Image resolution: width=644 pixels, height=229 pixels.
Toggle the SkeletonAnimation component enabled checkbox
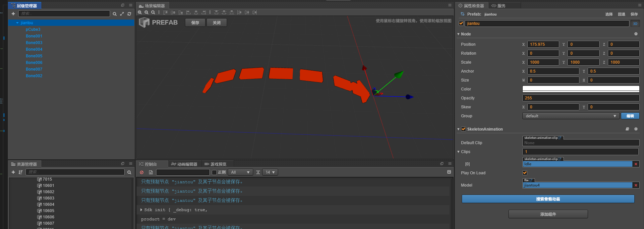[464, 129]
